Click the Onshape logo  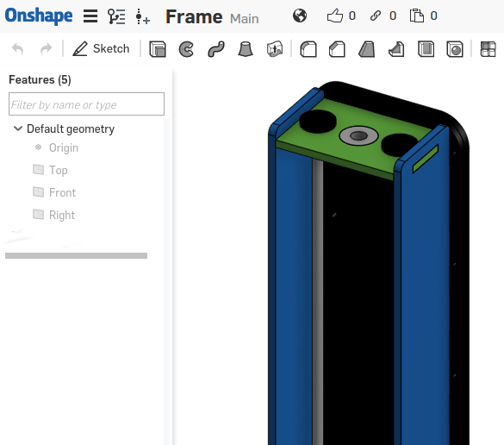tap(39, 16)
